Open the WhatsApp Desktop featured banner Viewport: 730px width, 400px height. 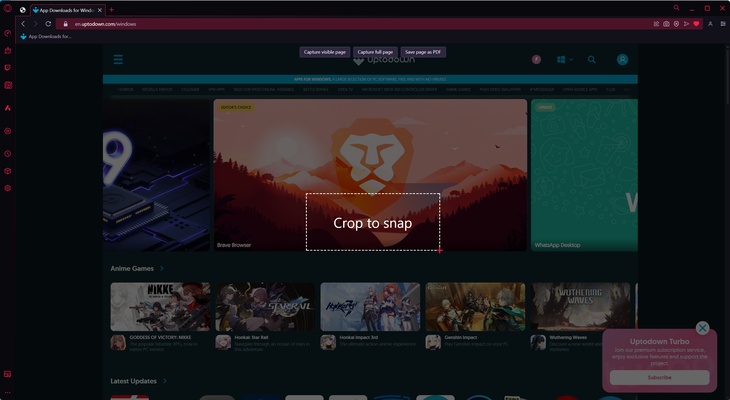584,175
